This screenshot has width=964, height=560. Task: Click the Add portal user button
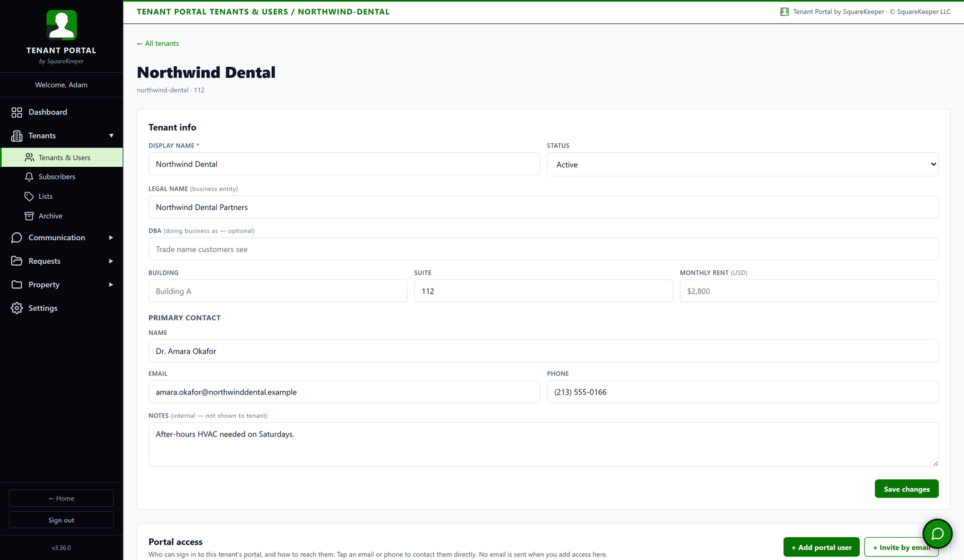pos(821,547)
